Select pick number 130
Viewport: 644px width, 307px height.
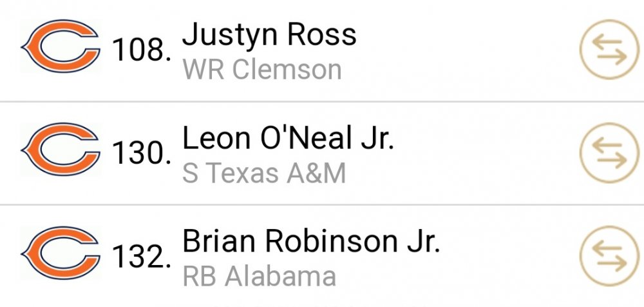[142, 154]
